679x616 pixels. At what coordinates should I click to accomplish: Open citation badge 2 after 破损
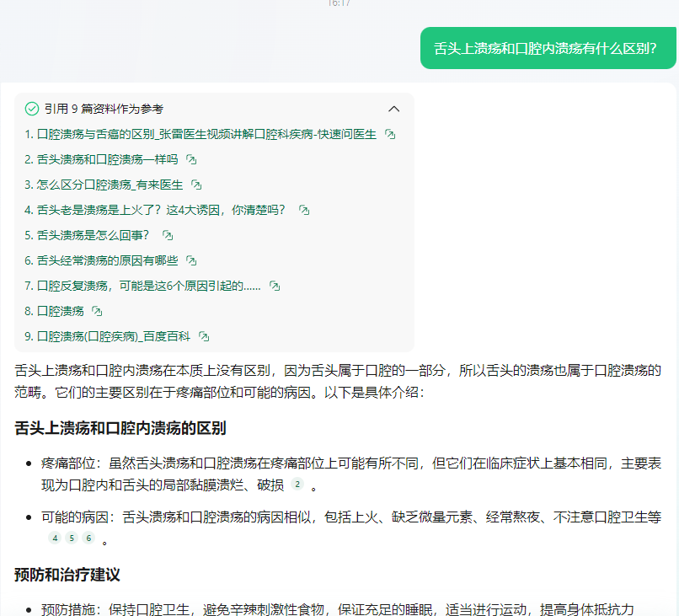(x=297, y=485)
